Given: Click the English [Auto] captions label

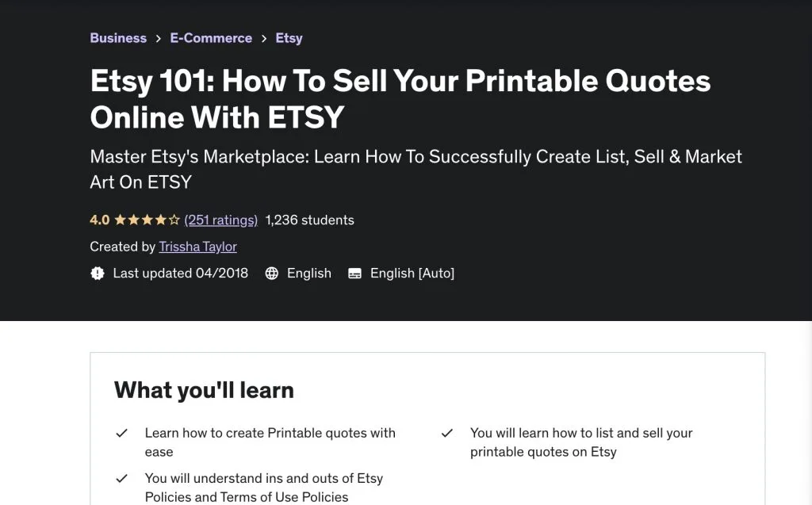Looking at the screenshot, I should (412, 274).
